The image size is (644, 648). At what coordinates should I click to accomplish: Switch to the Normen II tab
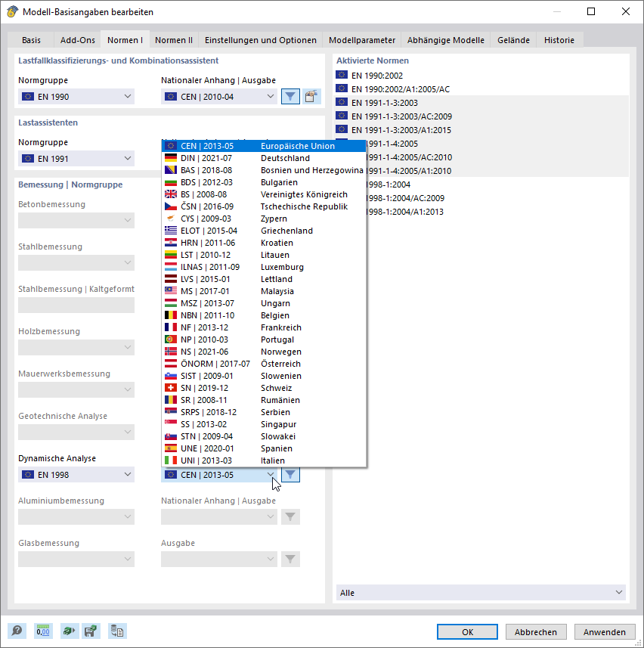point(174,40)
